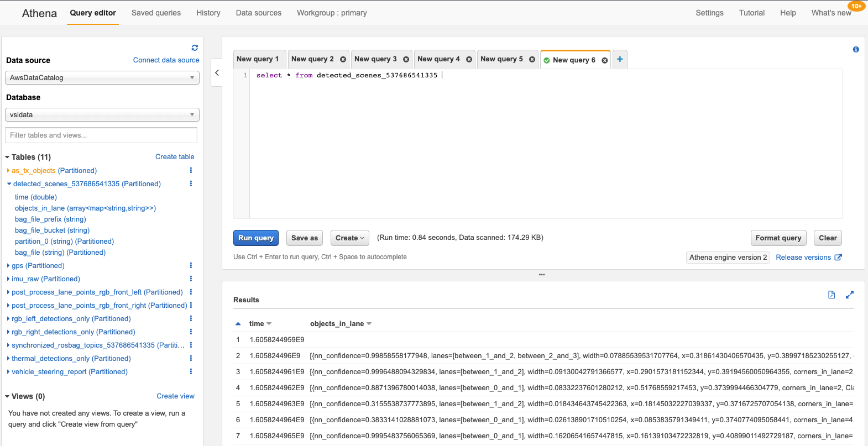Open options for synchronized_rosbag_topics table
This screenshot has height=446, width=868.
point(191,345)
